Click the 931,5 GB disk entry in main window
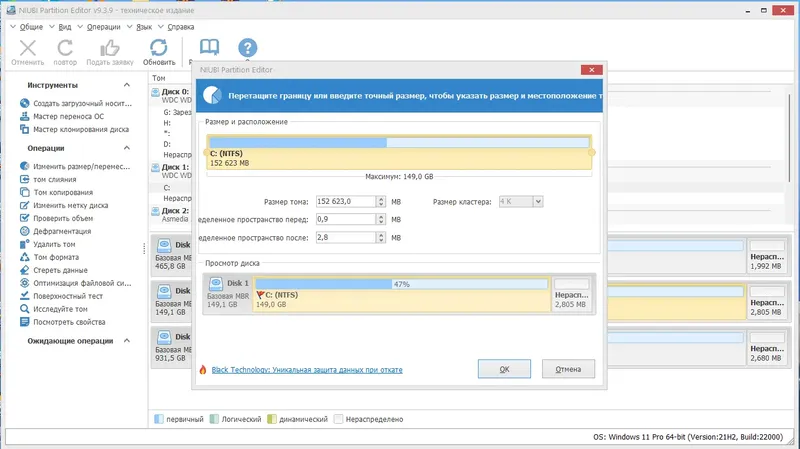Viewport: 800px width, 449px height. coord(172,347)
